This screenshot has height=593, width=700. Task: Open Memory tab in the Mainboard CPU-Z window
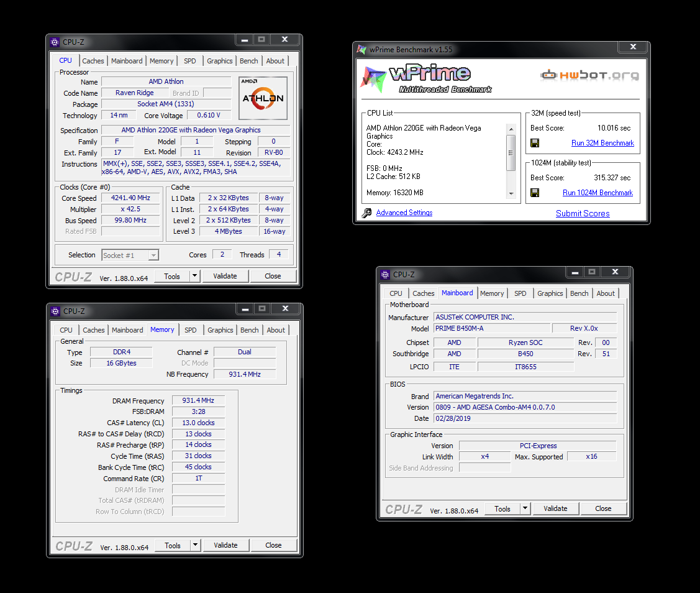point(492,293)
